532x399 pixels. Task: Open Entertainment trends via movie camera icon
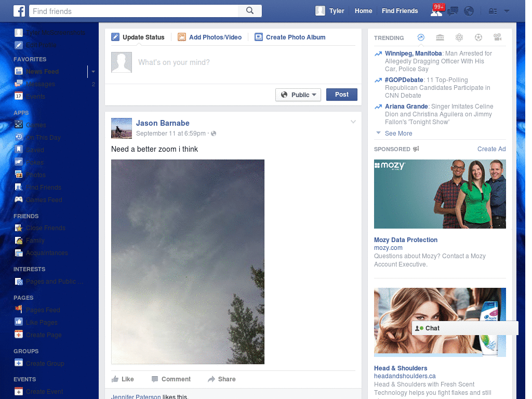pyautogui.click(x=498, y=37)
